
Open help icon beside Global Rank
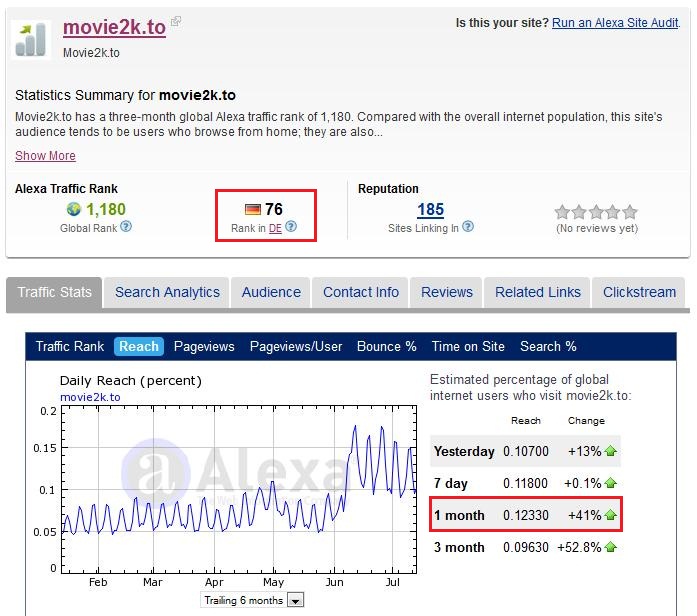click(126, 227)
